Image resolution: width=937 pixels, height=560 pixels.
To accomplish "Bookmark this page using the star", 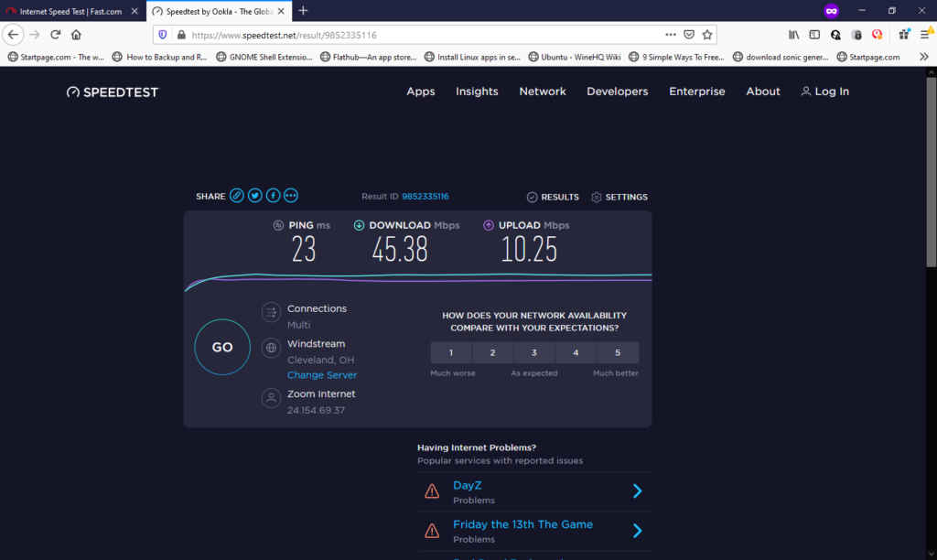I will (706, 33).
